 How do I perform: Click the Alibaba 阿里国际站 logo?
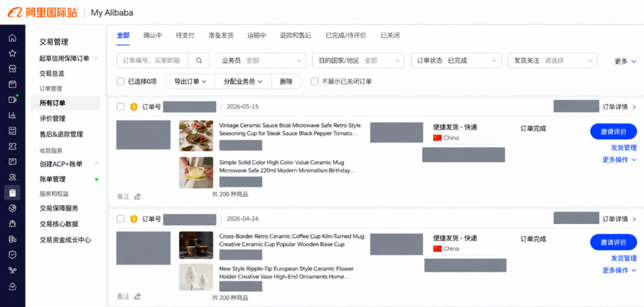pyautogui.click(x=42, y=13)
